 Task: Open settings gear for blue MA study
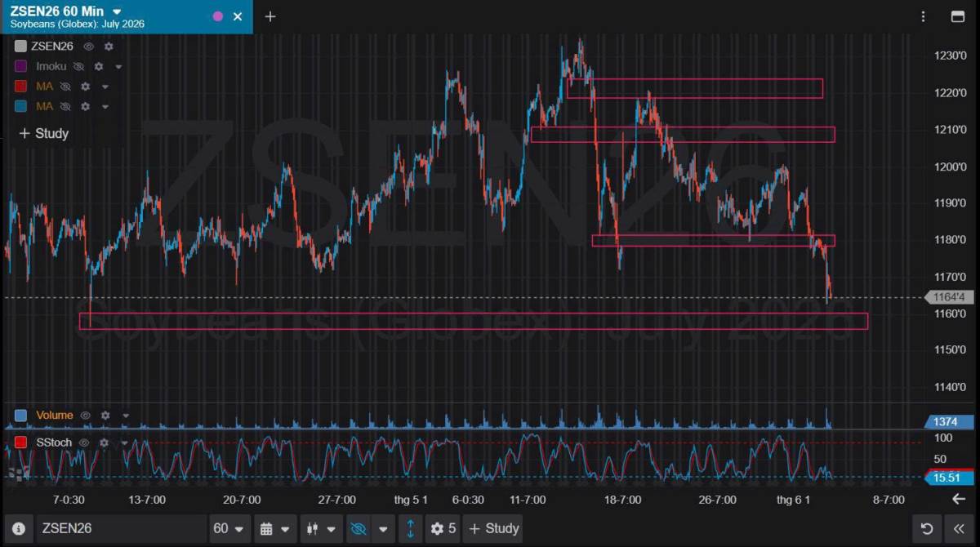tap(85, 106)
